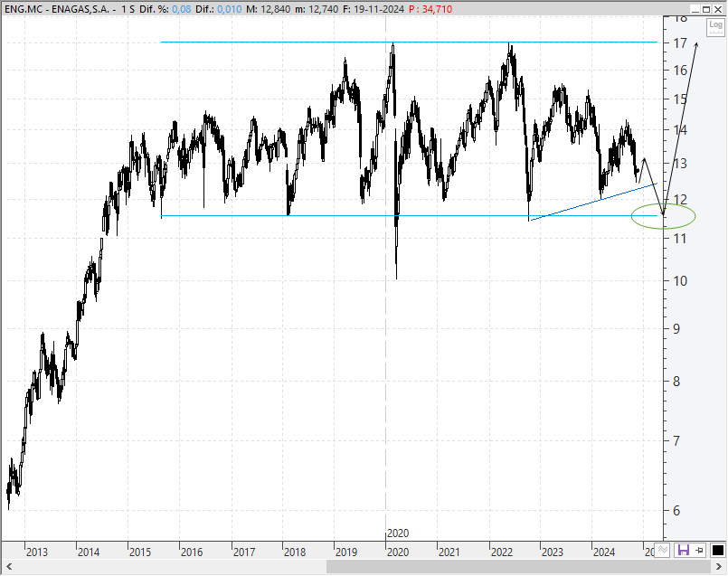This screenshot has height=576, width=728.
Task: Click the 2024 label on time axis
Action: pos(604,552)
